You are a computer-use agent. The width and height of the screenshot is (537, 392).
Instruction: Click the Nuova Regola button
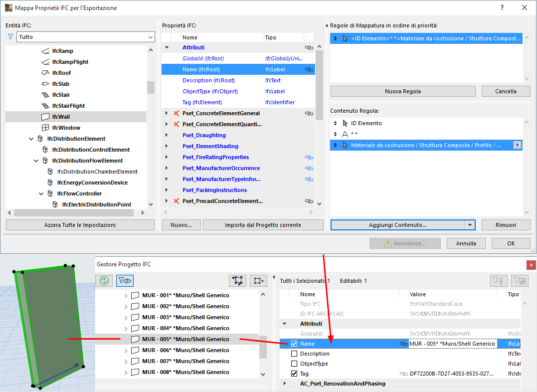click(403, 91)
